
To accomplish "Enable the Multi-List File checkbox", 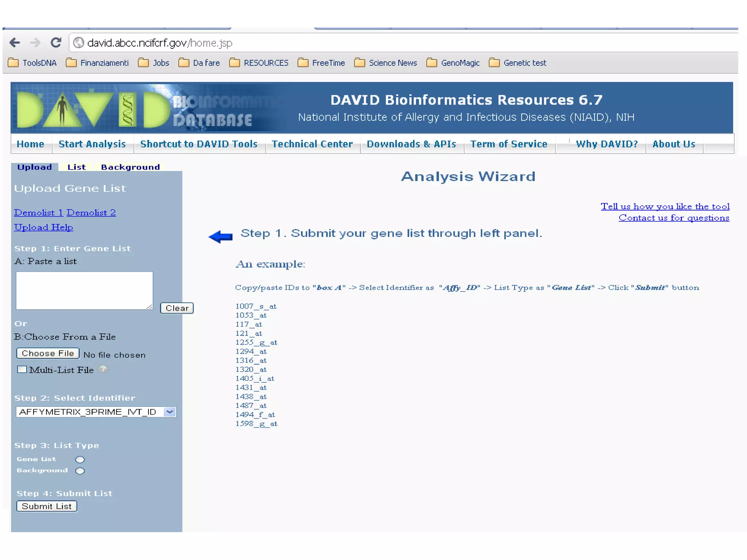I will [x=22, y=369].
